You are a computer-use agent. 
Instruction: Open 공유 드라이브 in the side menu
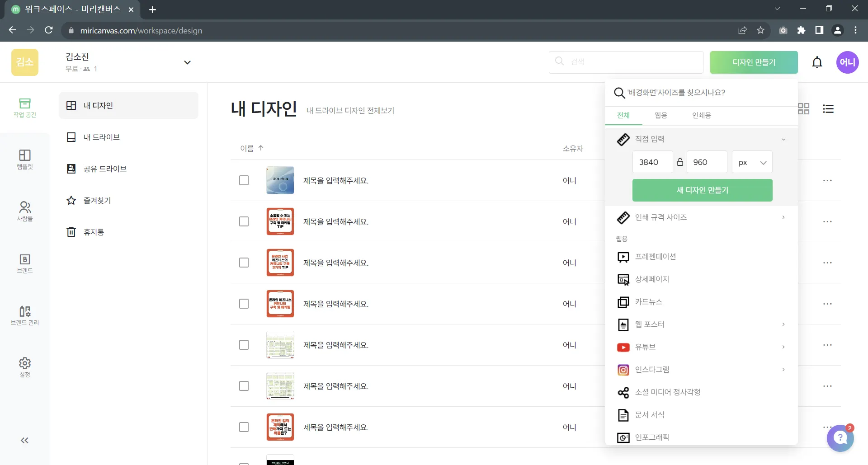[x=129, y=169]
